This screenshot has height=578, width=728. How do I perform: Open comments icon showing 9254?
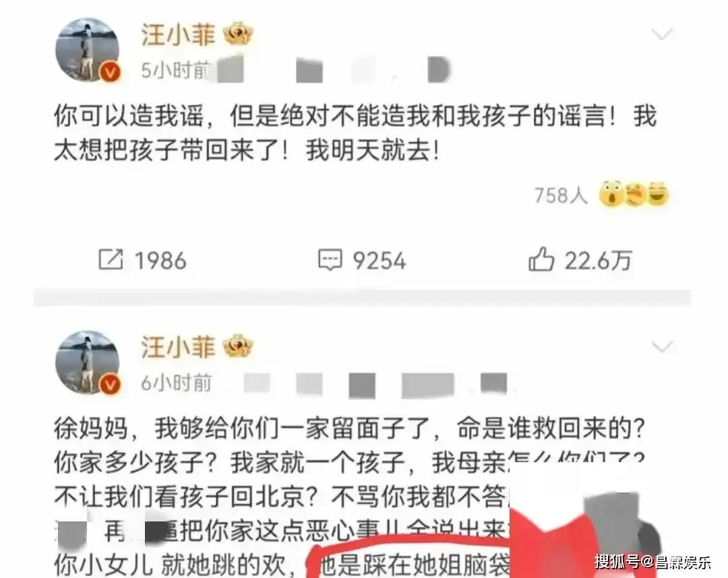click(x=330, y=260)
